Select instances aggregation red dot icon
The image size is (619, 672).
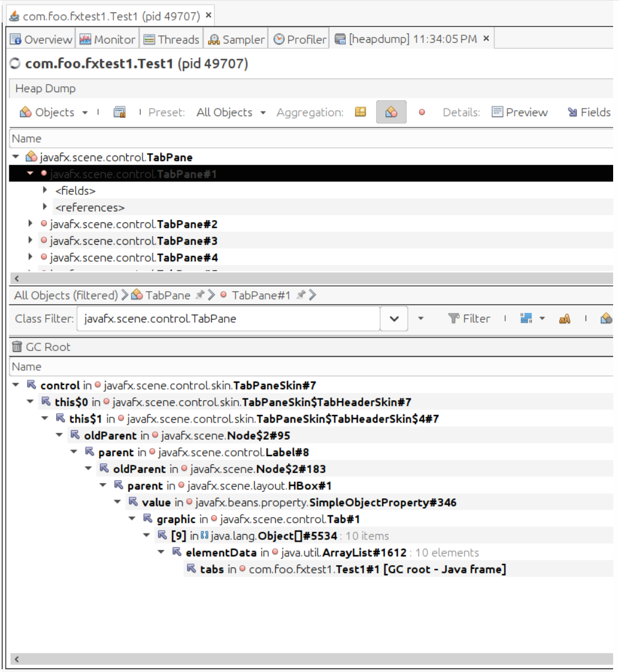click(421, 113)
